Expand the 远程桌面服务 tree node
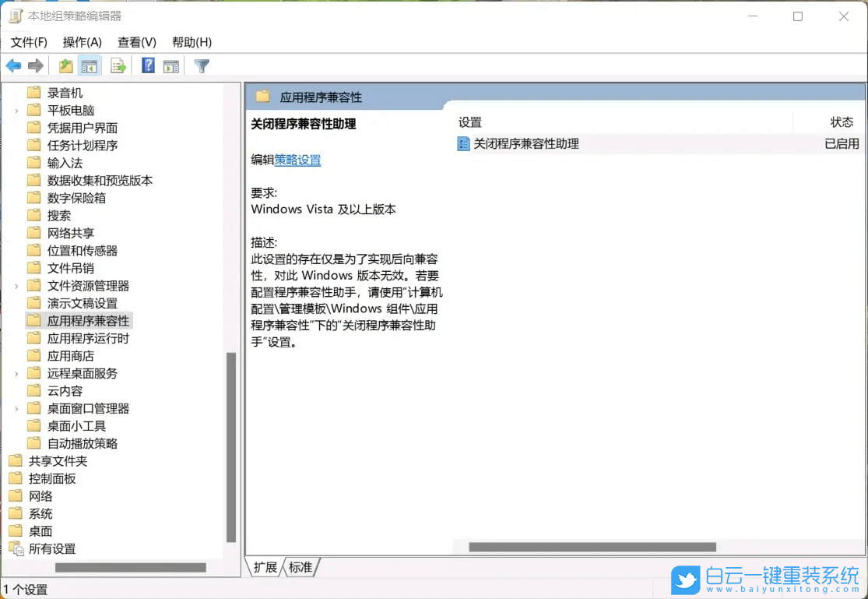The image size is (868, 599). tap(15, 373)
